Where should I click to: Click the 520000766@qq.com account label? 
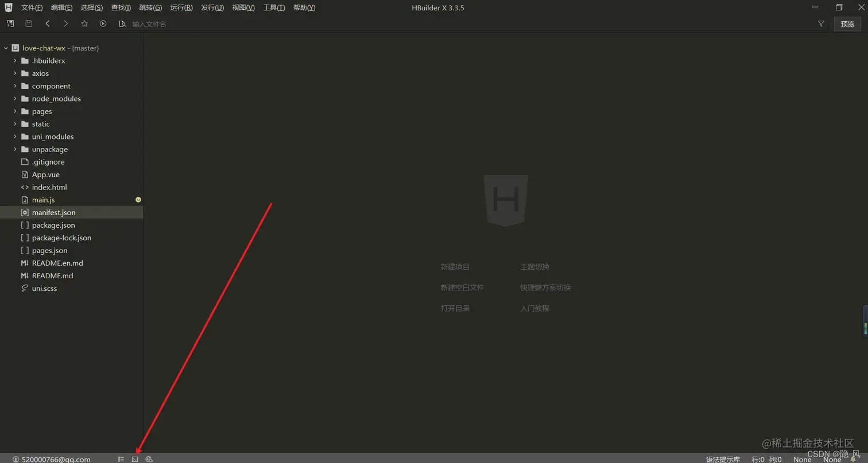[56, 459]
